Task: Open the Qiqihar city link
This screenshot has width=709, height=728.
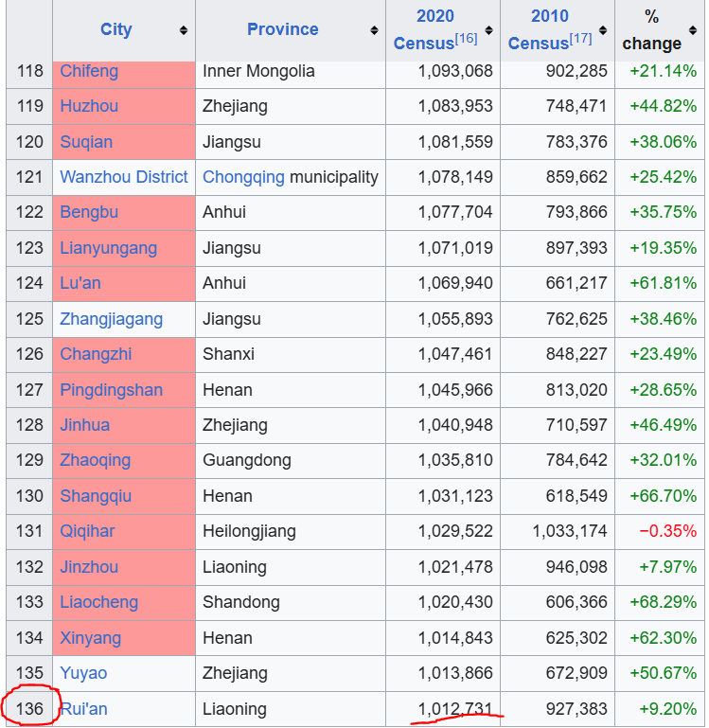Action: (87, 531)
